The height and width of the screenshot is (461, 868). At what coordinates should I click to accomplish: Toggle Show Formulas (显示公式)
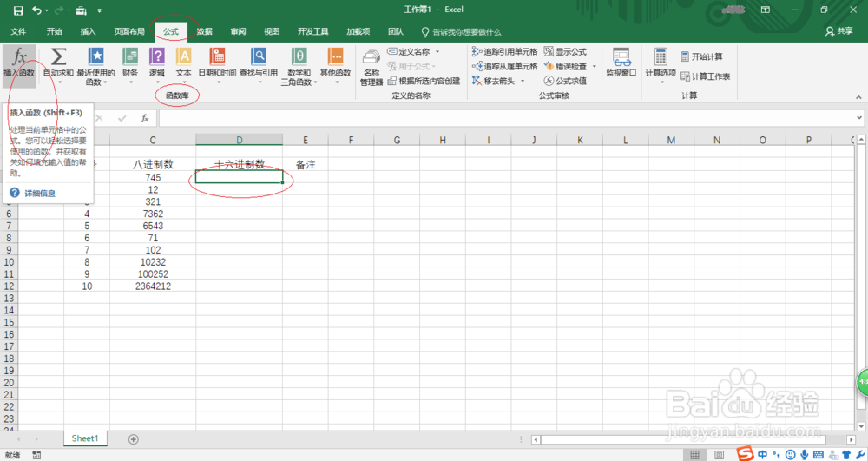click(565, 51)
